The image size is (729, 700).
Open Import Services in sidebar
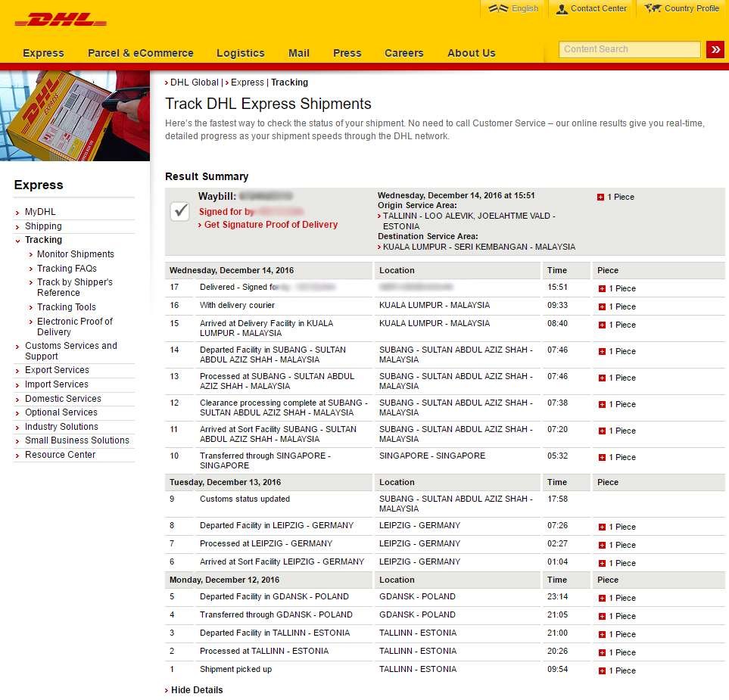(57, 384)
